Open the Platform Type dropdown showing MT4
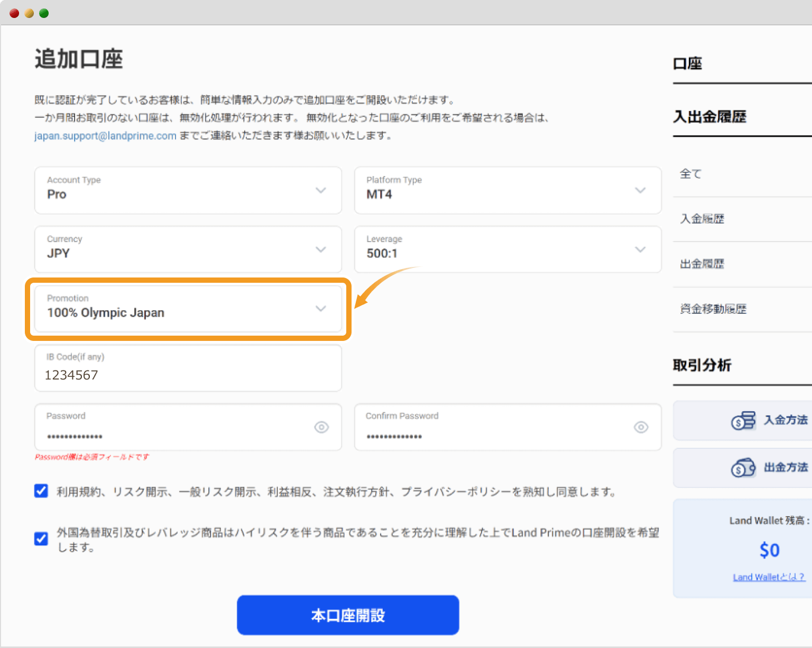The width and height of the screenshot is (812, 648). click(x=508, y=190)
